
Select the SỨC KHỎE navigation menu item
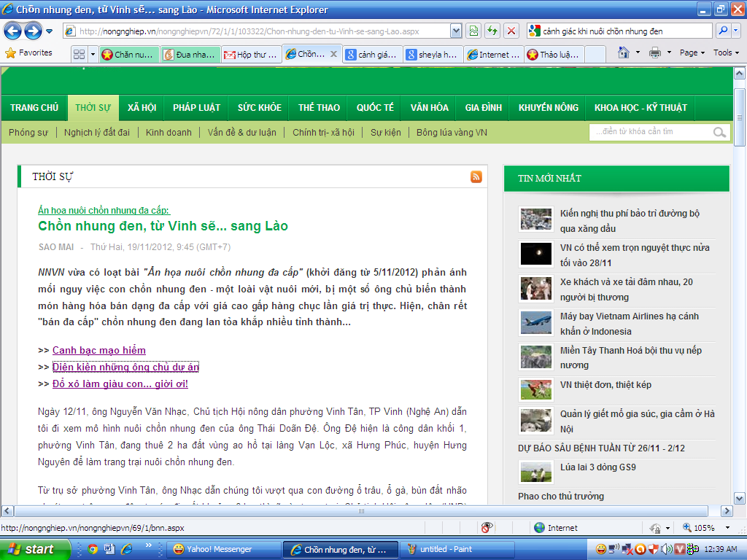[x=259, y=108]
